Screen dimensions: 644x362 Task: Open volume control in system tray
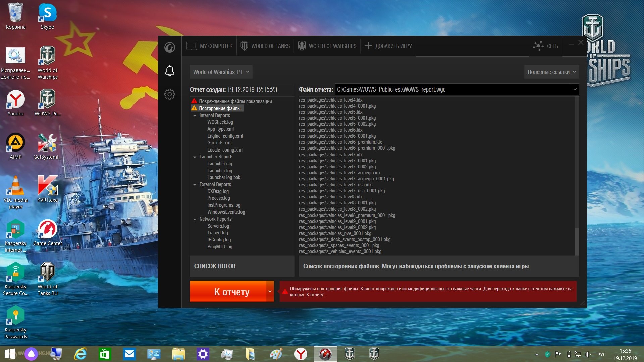point(588,354)
